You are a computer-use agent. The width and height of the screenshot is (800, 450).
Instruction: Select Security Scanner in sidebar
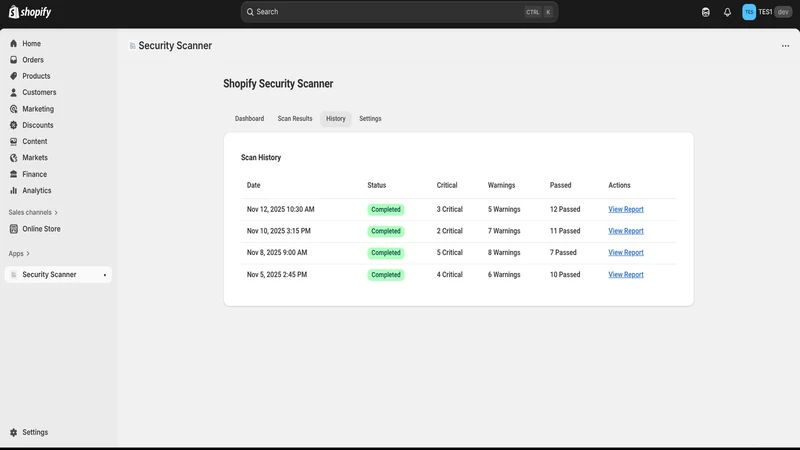[x=58, y=274]
